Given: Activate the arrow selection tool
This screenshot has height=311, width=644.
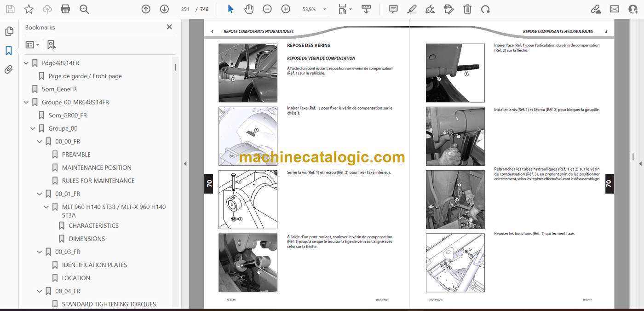Looking at the screenshot, I should pyautogui.click(x=230, y=9).
